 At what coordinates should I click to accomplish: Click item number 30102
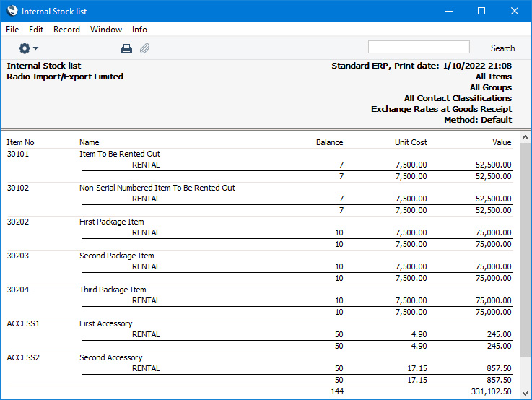18,188
